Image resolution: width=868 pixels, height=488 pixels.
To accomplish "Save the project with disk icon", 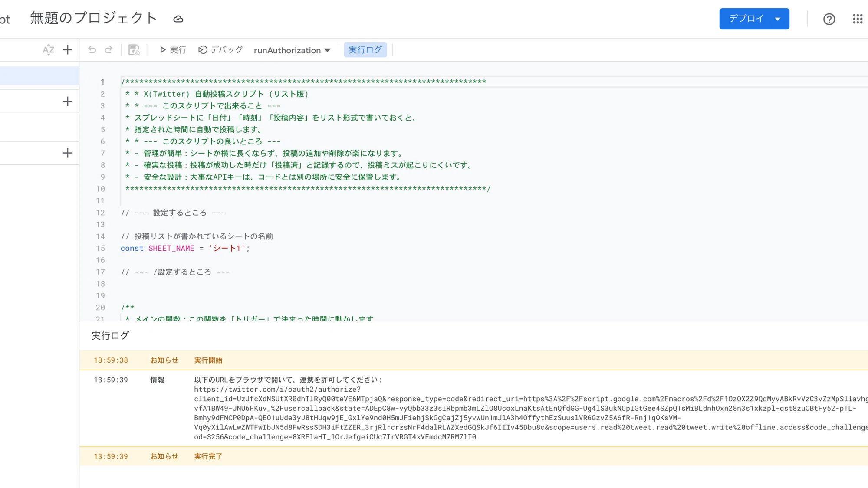I will tap(134, 50).
